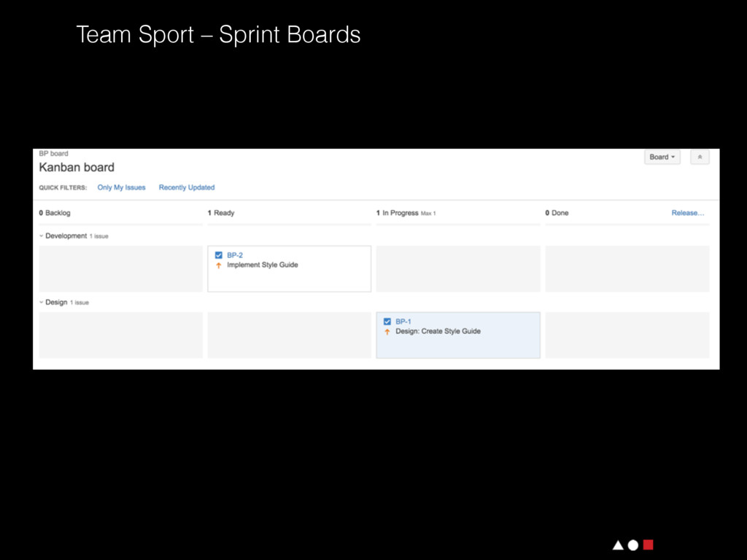Viewport: 747px width, 560px height.
Task: Click the double-chevron collapse header button
Action: click(700, 157)
